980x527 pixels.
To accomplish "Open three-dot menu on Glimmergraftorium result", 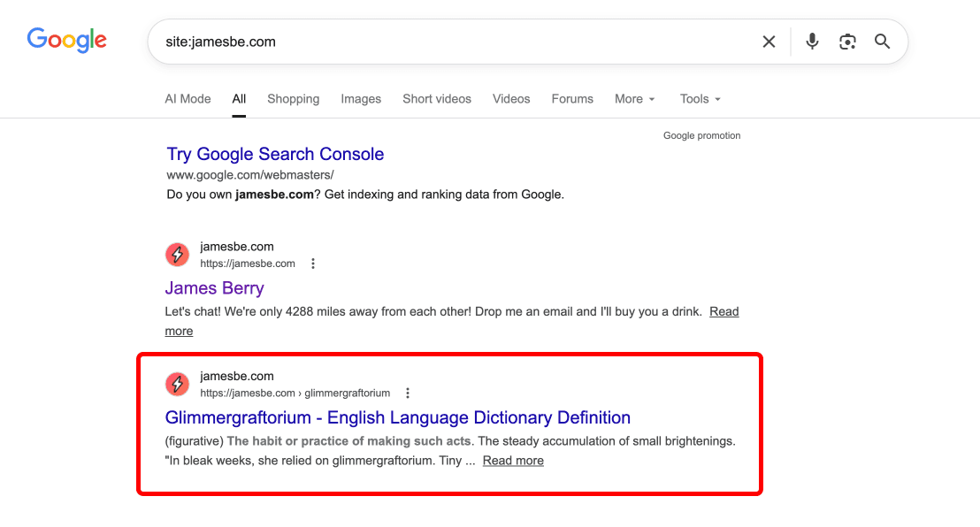I will click(407, 393).
